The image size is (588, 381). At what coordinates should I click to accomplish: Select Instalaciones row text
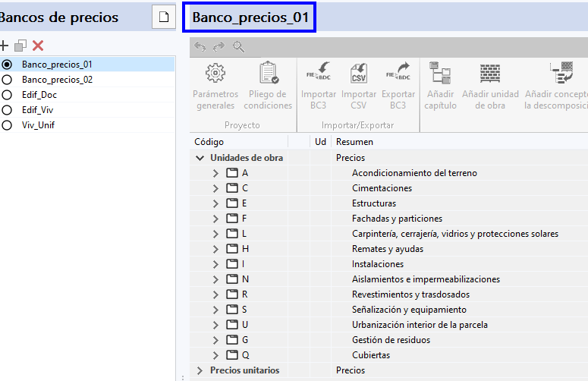(378, 264)
